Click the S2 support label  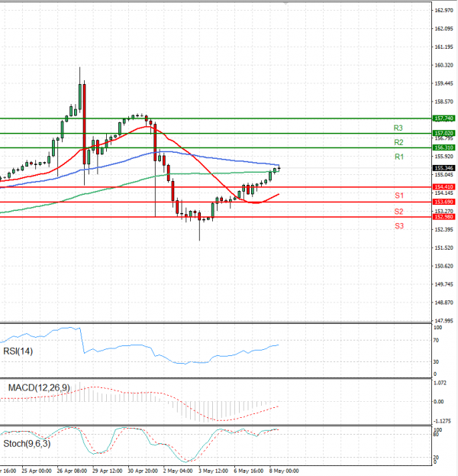point(398,212)
